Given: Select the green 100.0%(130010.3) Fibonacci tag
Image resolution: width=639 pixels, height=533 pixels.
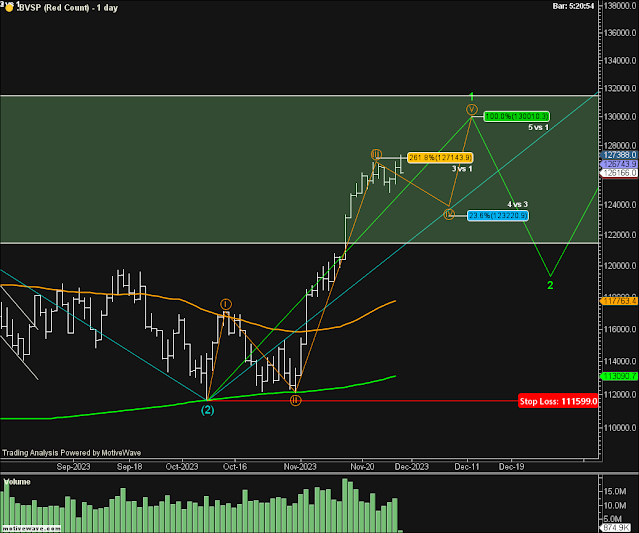Looking at the screenshot, I should coord(516,117).
